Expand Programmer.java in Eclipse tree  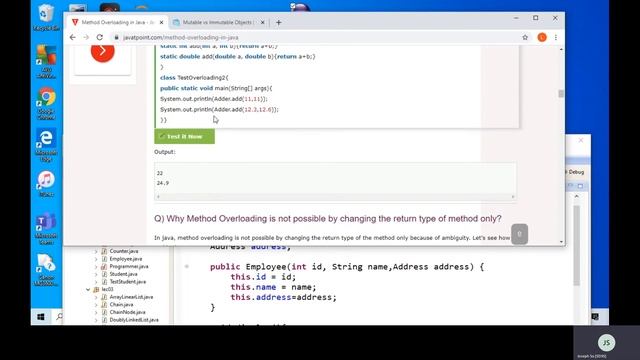pyautogui.click(x=96, y=267)
